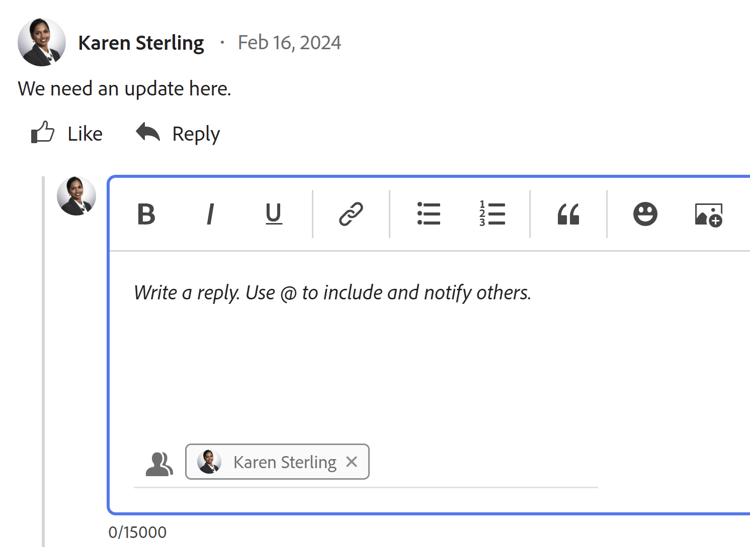Insert a hyperlink with the link icon

tap(351, 214)
